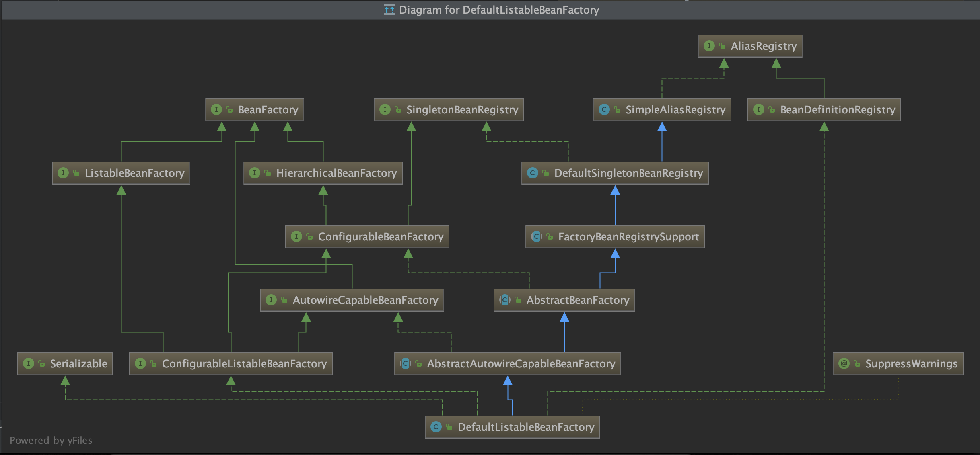This screenshot has width=980, height=455.
Task: Select HierarchicalBeanFactory node text
Action: coord(336,173)
